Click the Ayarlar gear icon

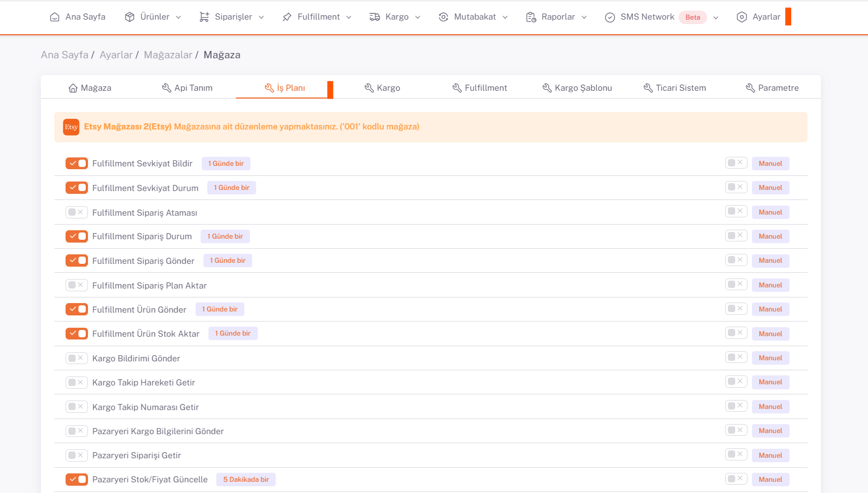[x=742, y=17]
